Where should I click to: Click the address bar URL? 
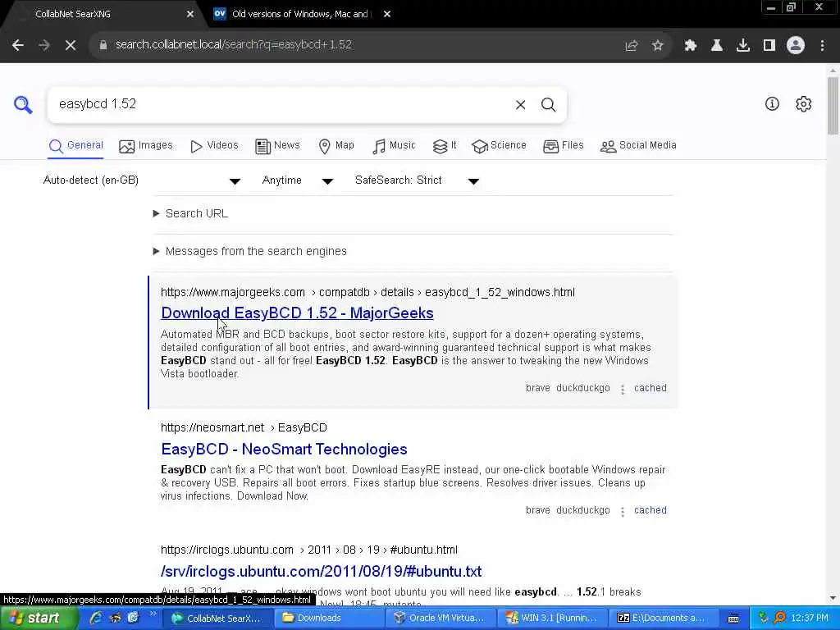tap(234, 45)
